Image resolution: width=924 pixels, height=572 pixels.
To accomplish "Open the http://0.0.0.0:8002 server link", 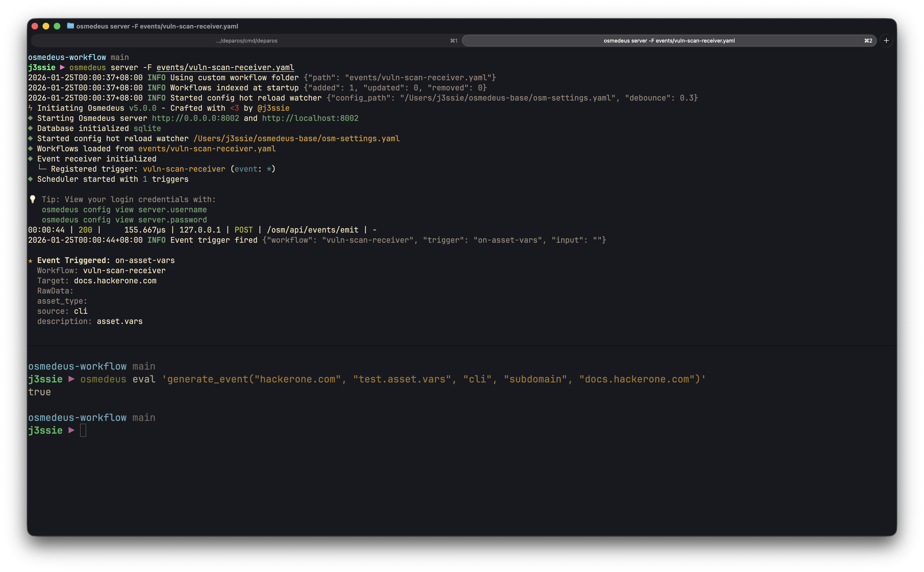I will pyautogui.click(x=195, y=118).
